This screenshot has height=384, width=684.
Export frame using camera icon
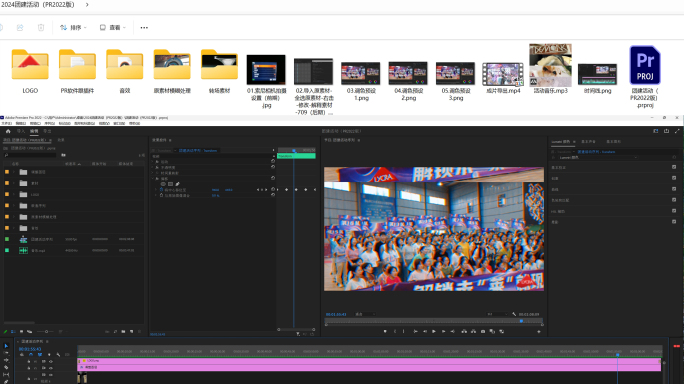pyautogui.click(x=483, y=331)
